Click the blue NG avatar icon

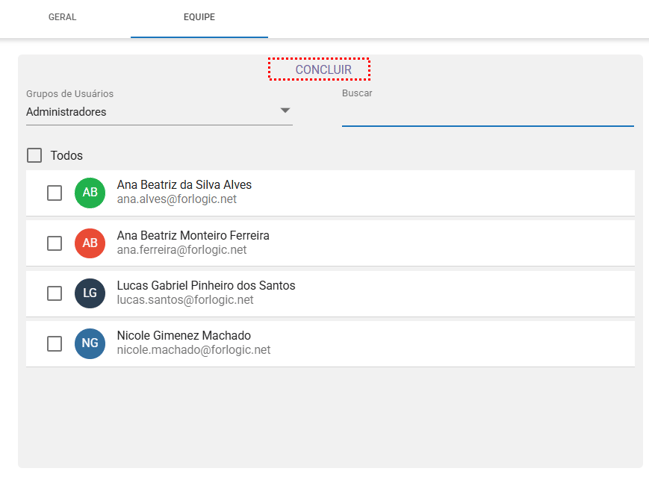[90, 343]
